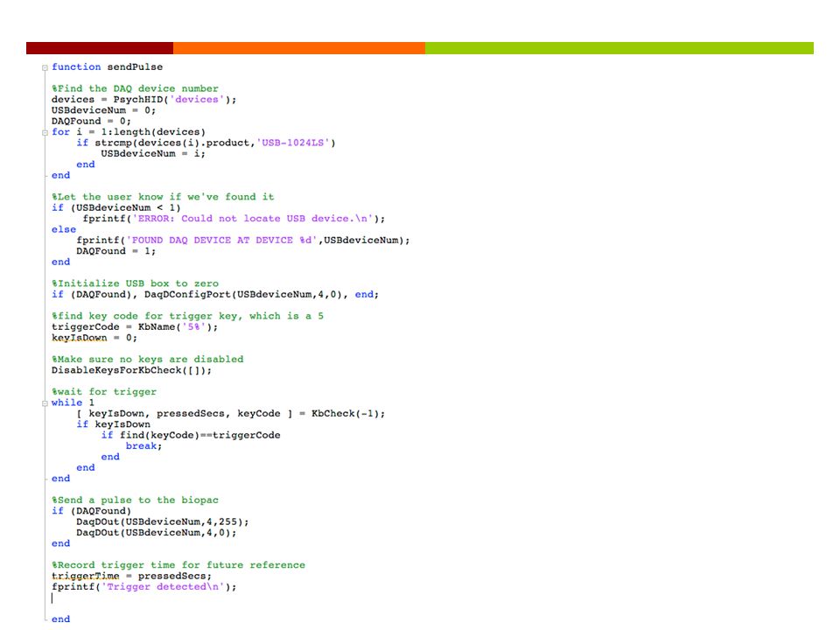The height and width of the screenshot is (630, 840).
Task: Click the line 'triggerCode = KbName('5%');'
Action: (x=135, y=326)
